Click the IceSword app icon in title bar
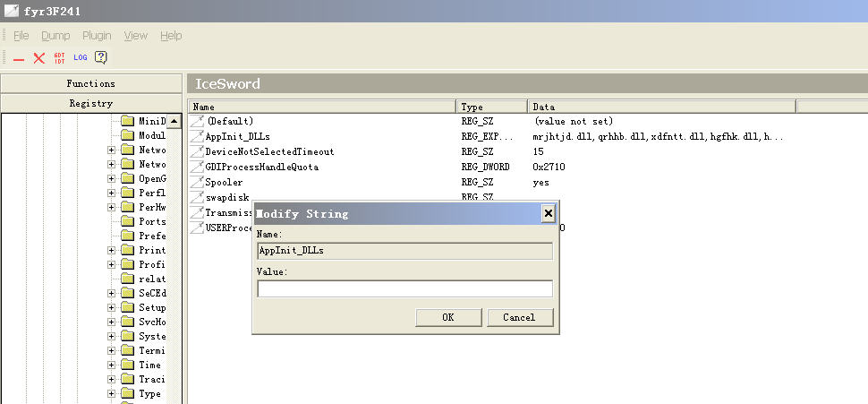This screenshot has height=404, width=868. pyautogui.click(x=11, y=11)
